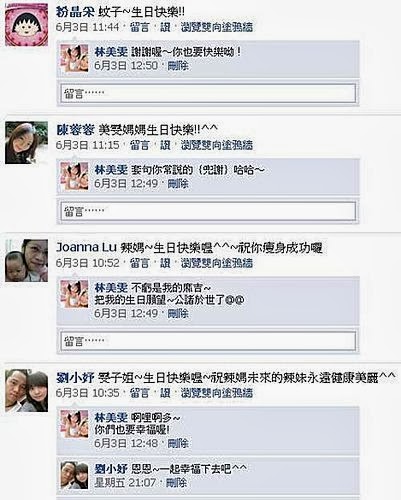The image size is (401, 500).
Task: Click 林美雯's avatar on 12:50 reply
Action: tap(75, 58)
